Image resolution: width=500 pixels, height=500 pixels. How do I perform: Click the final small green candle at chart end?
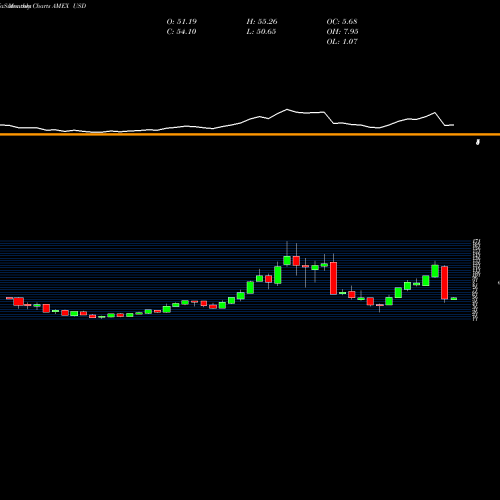(x=454, y=299)
